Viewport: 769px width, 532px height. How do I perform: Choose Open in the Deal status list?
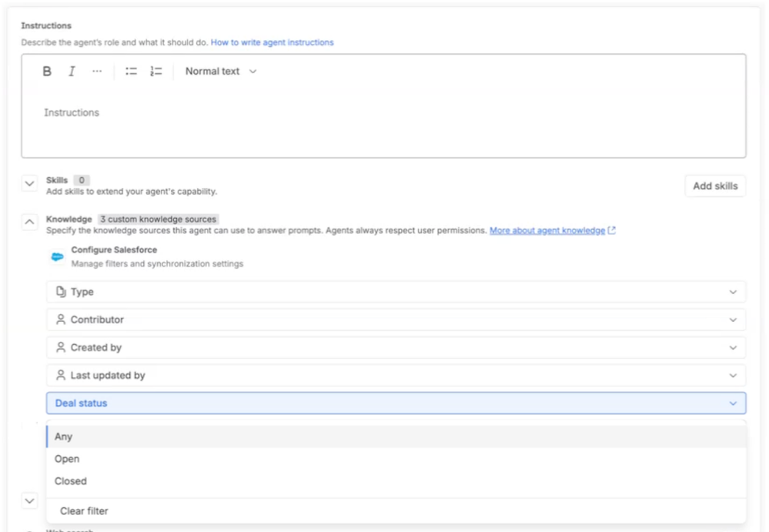396,459
